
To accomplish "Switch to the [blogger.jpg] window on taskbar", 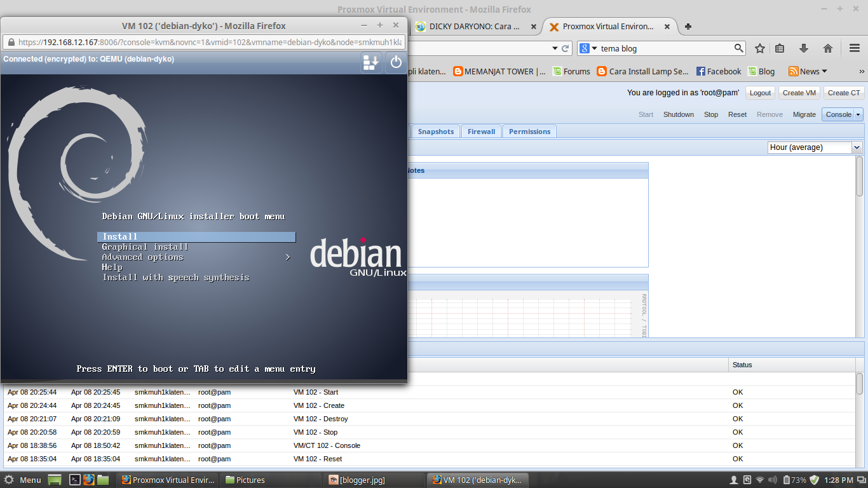I will (x=373, y=480).
